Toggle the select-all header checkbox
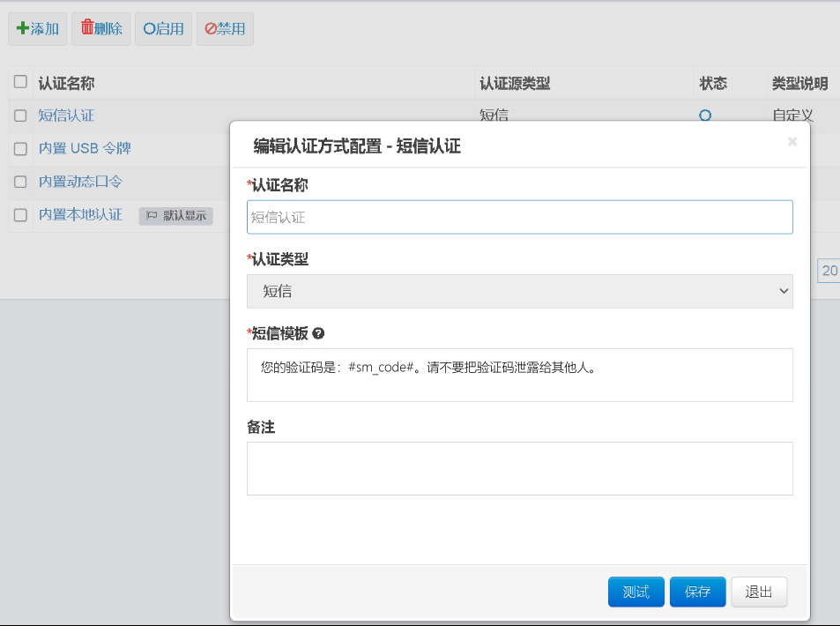840x626 pixels. tap(20, 82)
